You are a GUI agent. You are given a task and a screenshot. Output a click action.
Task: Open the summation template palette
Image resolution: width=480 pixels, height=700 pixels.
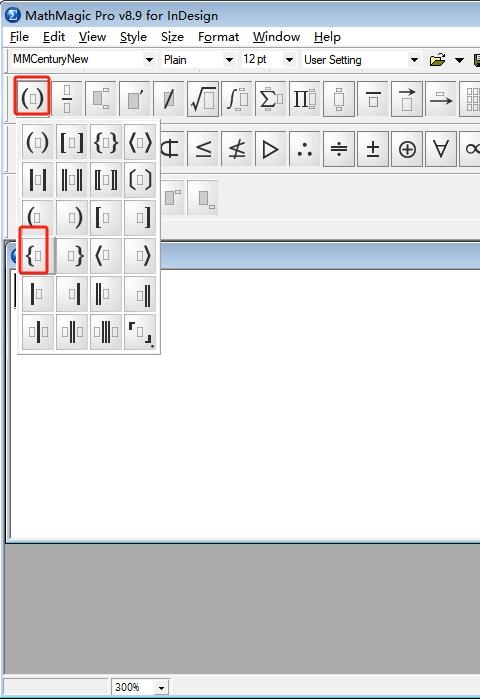click(x=271, y=99)
